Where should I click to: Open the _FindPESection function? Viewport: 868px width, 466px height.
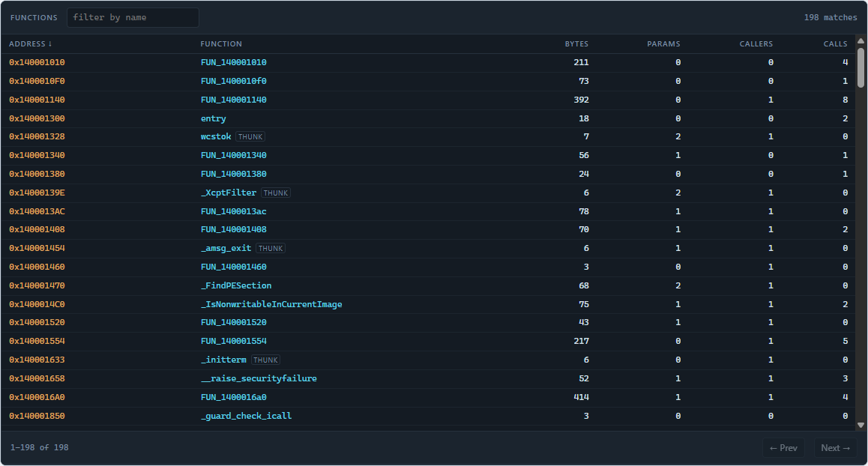click(x=236, y=286)
